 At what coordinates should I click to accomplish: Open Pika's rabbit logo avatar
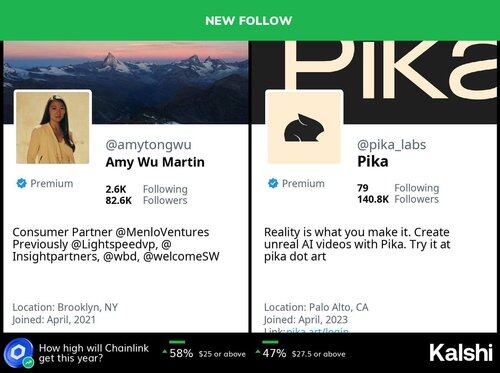[304, 128]
